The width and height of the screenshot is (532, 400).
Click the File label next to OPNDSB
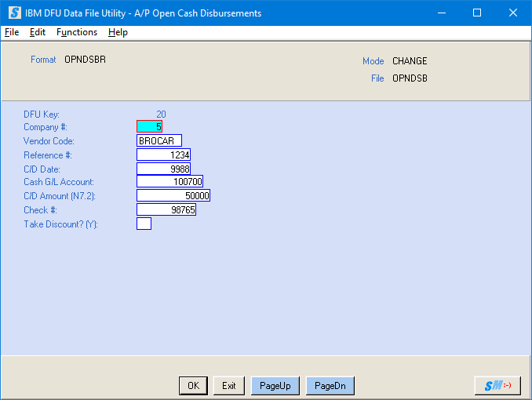point(377,78)
